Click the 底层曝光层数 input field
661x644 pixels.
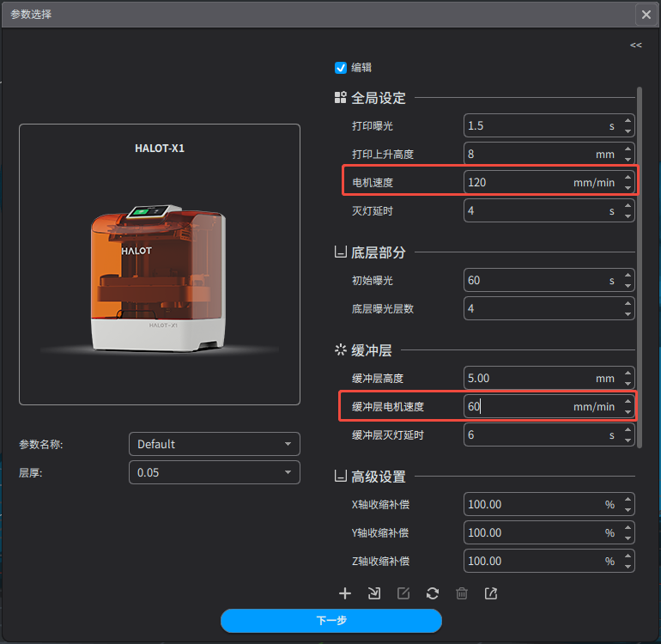[549, 308]
